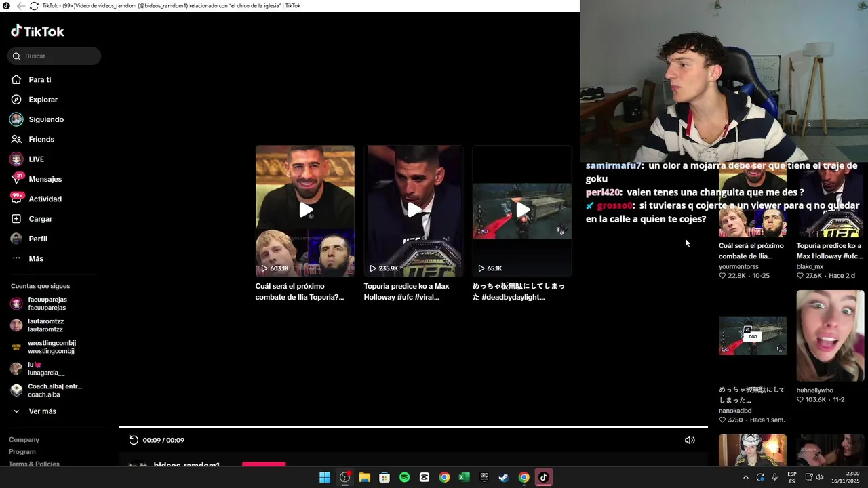
Task: Expand the Program footer section
Action: pos(22,452)
